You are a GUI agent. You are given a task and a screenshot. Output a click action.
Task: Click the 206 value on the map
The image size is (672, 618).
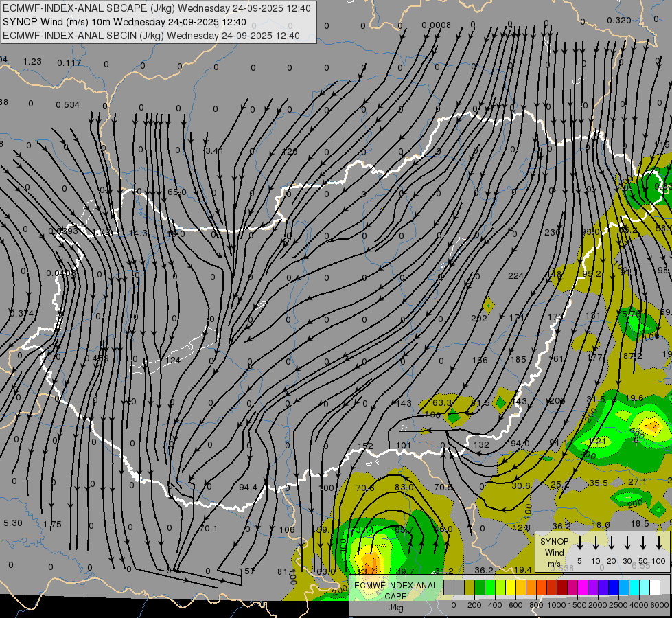[557, 401]
